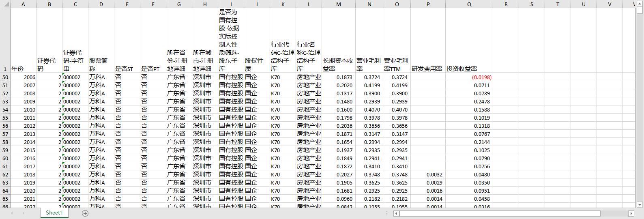Click the 投资收益率 header cell
This screenshot has width=644, height=219.
(x=469, y=41)
